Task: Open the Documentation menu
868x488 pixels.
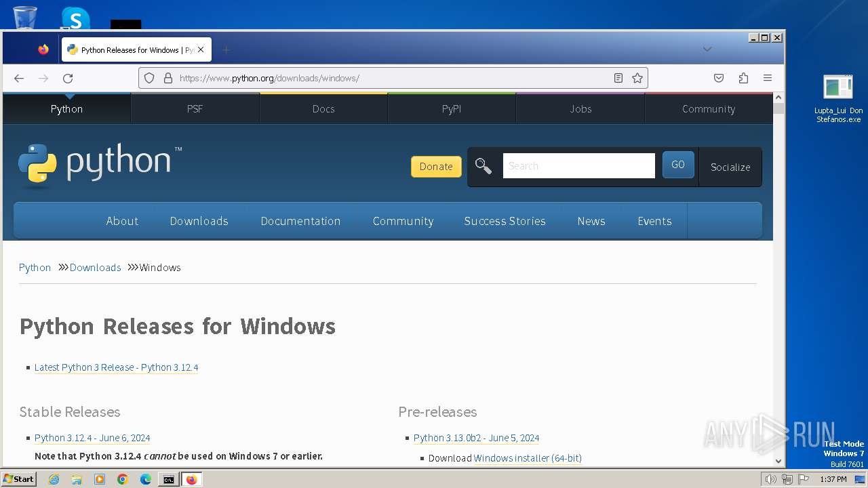Action: click(300, 221)
